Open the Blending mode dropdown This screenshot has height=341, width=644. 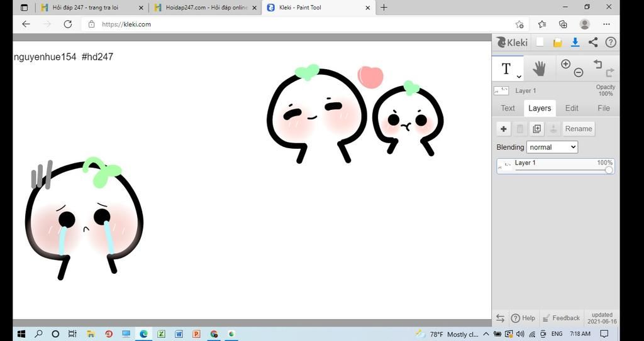pos(552,147)
